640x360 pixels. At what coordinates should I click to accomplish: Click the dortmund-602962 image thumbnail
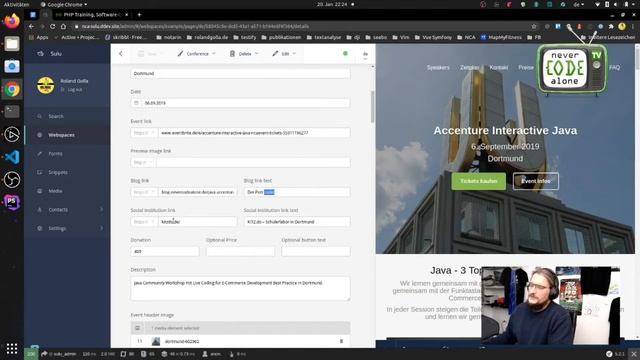(156, 341)
